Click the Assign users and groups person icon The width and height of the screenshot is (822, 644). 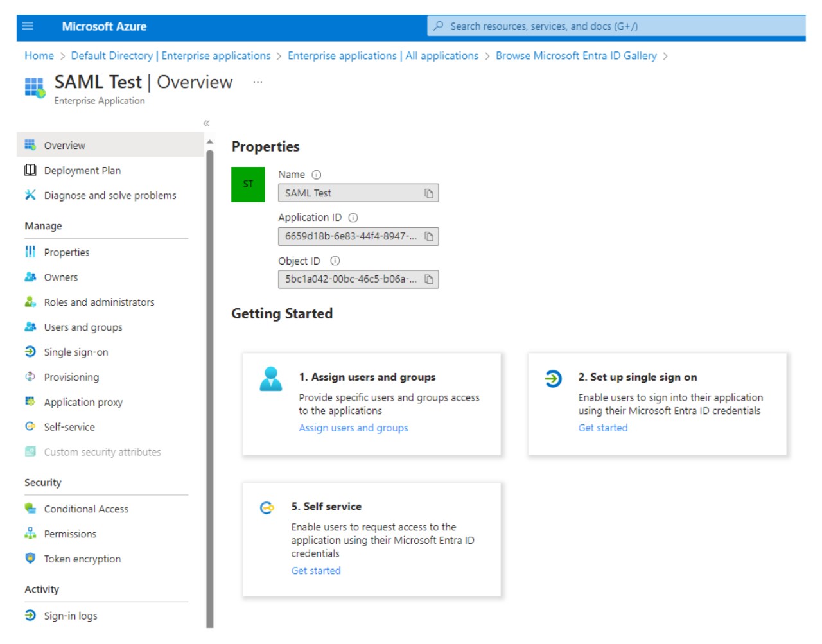[x=270, y=379]
